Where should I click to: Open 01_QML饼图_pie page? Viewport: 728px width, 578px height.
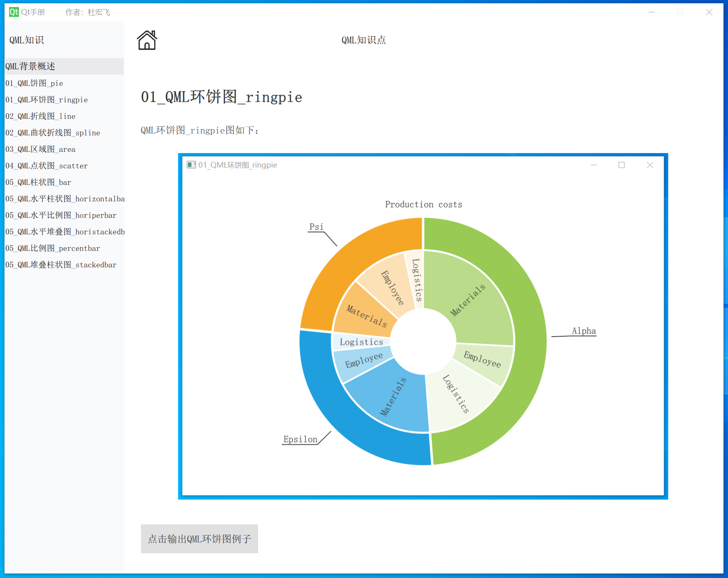[64, 83]
